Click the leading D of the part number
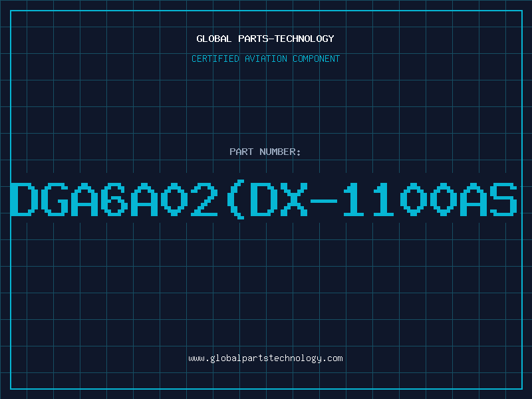532x399 pixels. tap(24, 199)
